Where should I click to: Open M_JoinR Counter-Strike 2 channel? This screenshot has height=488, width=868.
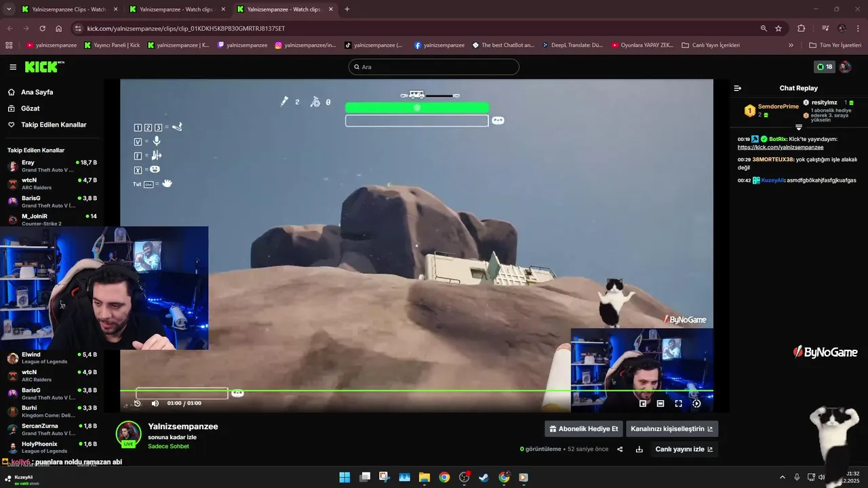tap(52, 220)
